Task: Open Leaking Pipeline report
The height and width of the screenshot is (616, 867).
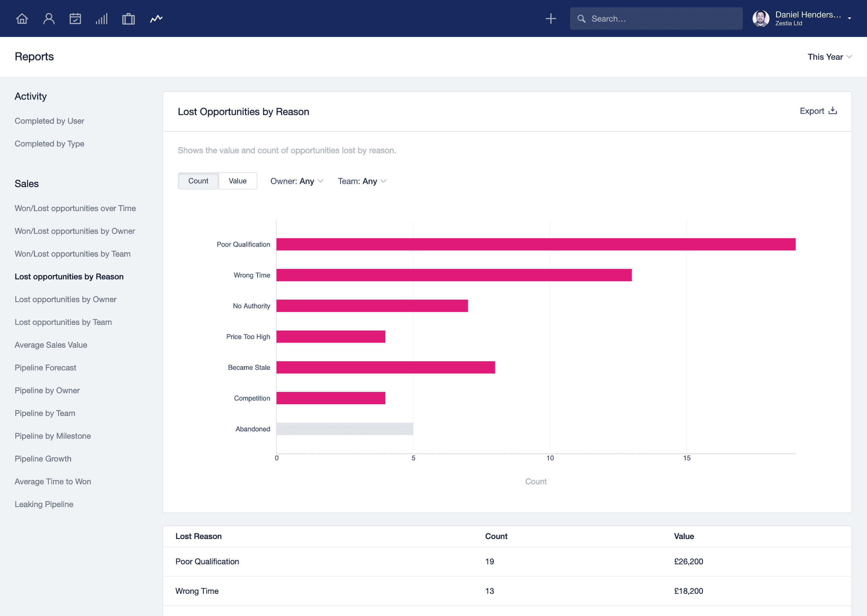Action: click(x=44, y=504)
